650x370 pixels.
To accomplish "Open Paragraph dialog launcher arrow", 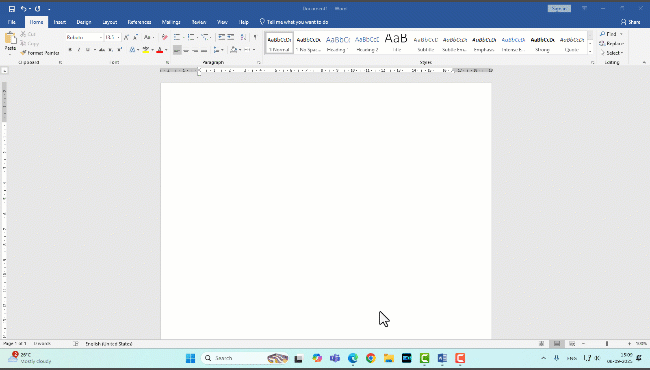I will coord(259,63).
